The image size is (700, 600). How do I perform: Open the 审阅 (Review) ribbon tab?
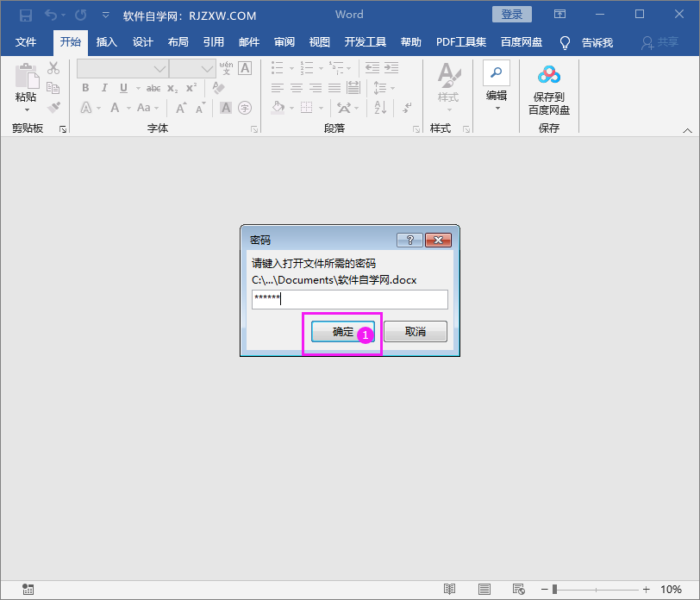pos(284,41)
